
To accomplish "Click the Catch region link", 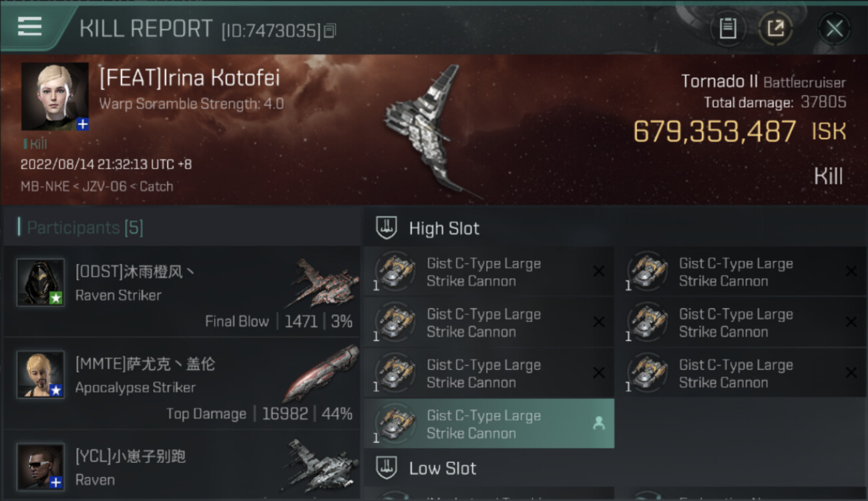I will [156, 186].
